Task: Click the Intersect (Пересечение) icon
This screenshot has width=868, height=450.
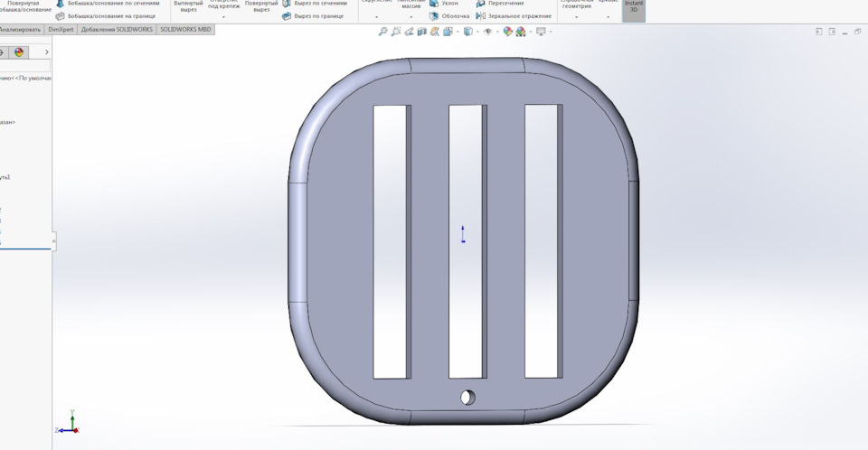Action: (480, 4)
